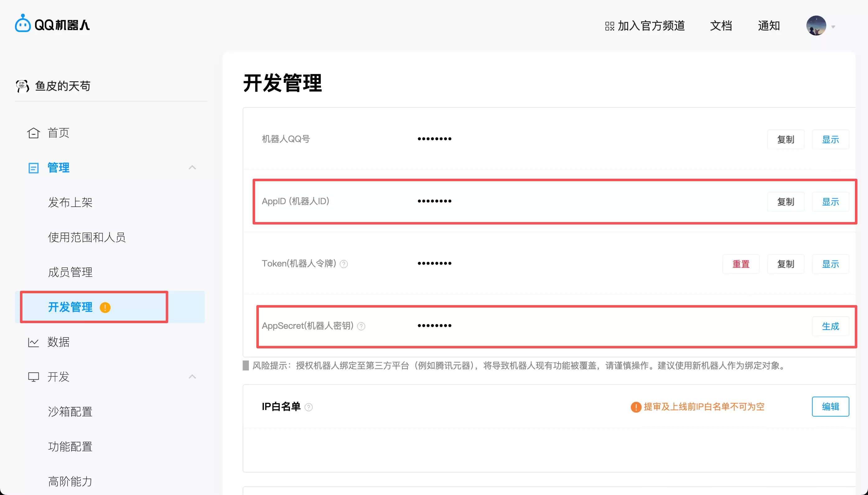The height and width of the screenshot is (495, 868).
Task: Click the home icon beside 首页
Action: (x=34, y=133)
